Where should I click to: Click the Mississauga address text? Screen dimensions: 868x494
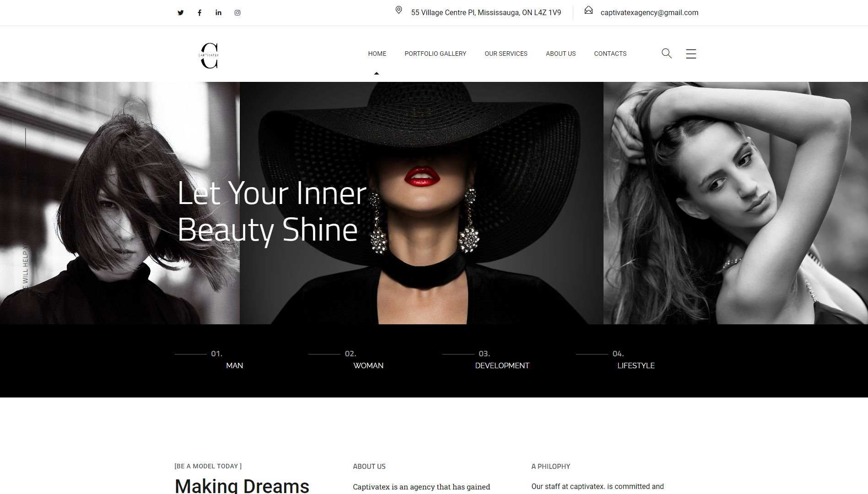485,13
